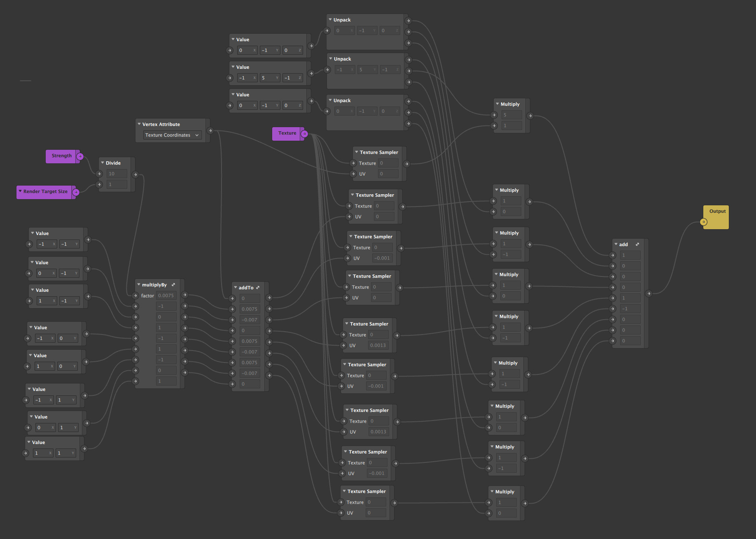
Task: Click the Y field showing 5 in Value node
Action: (x=270, y=78)
